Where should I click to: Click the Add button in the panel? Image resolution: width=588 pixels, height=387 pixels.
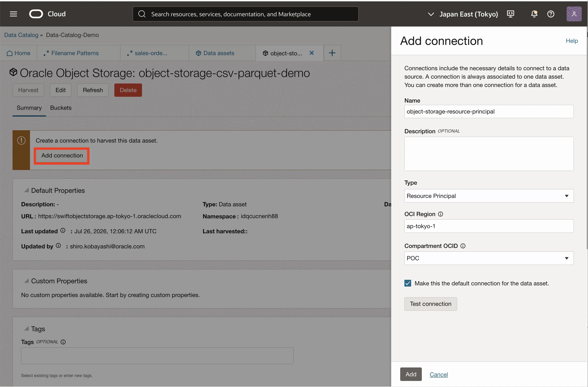tap(411, 374)
